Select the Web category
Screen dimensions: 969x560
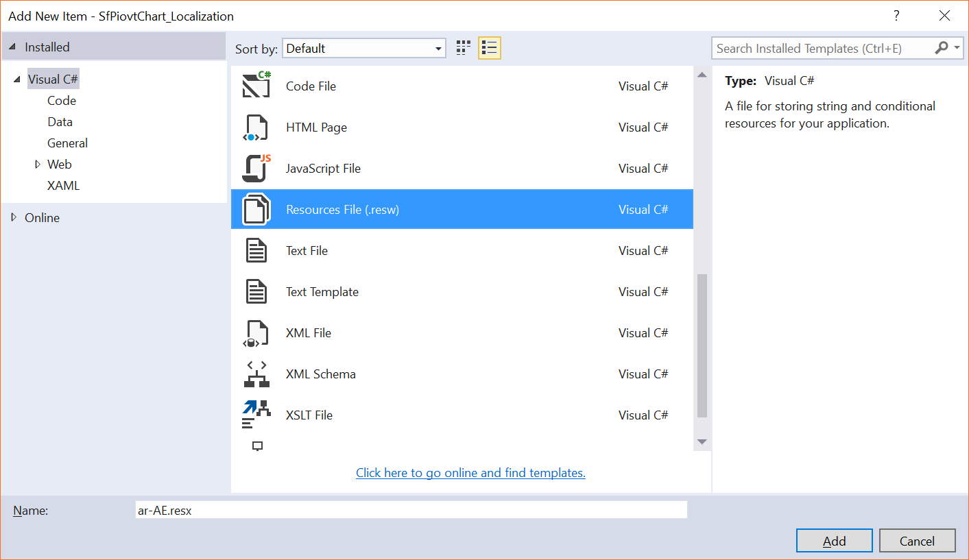click(60, 164)
